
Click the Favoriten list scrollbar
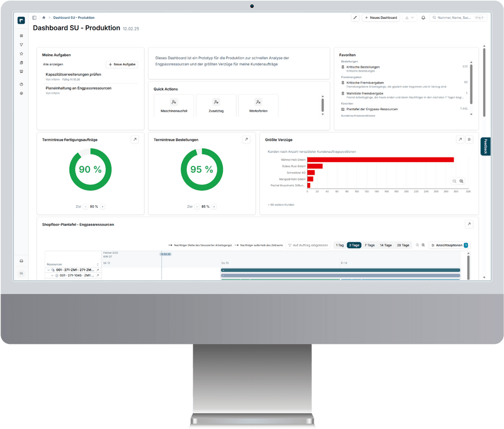[471, 84]
